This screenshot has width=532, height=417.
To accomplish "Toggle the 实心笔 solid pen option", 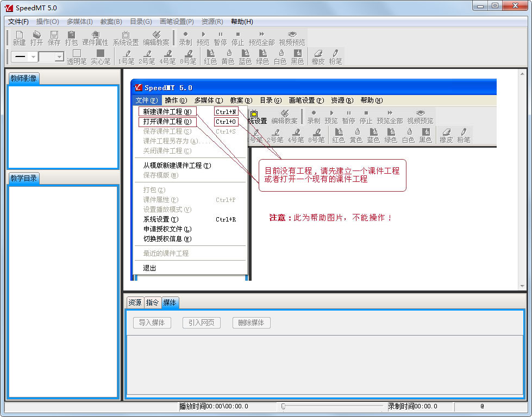I will (101, 57).
